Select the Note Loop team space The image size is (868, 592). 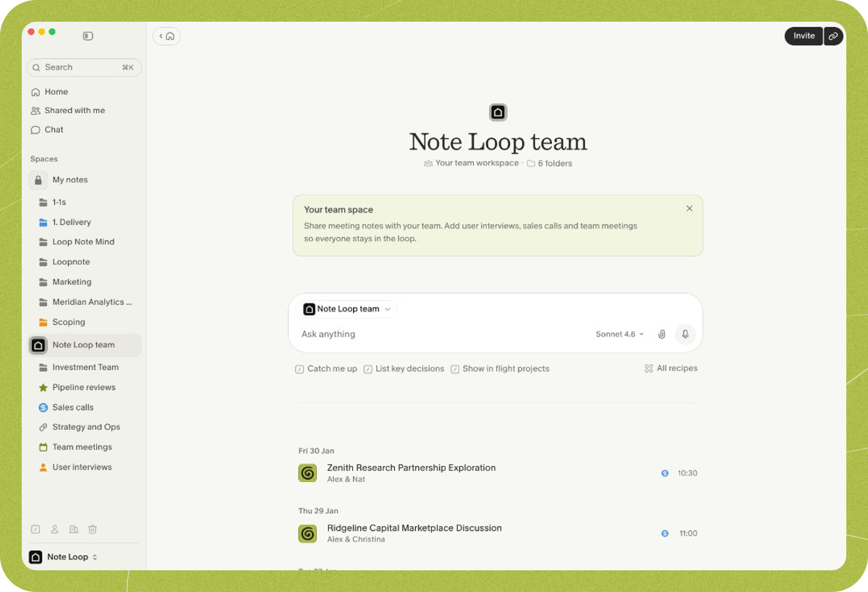(x=84, y=345)
